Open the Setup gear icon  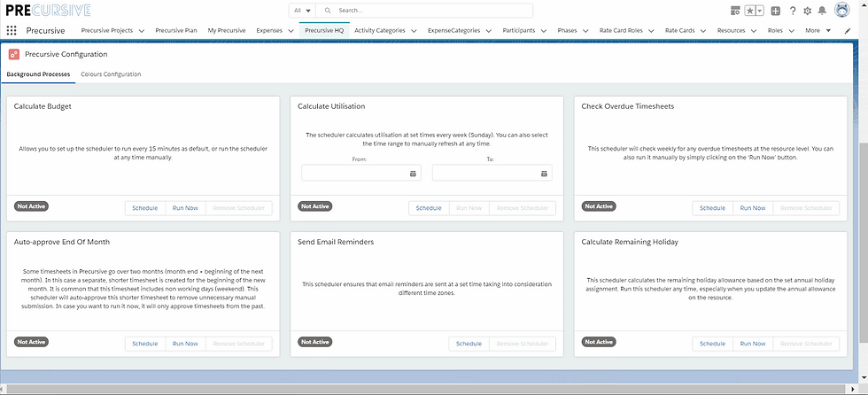coord(807,11)
